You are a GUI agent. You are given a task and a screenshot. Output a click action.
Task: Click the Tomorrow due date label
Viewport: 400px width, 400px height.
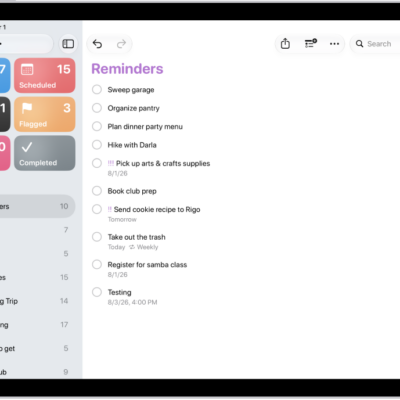[x=122, y=219]
